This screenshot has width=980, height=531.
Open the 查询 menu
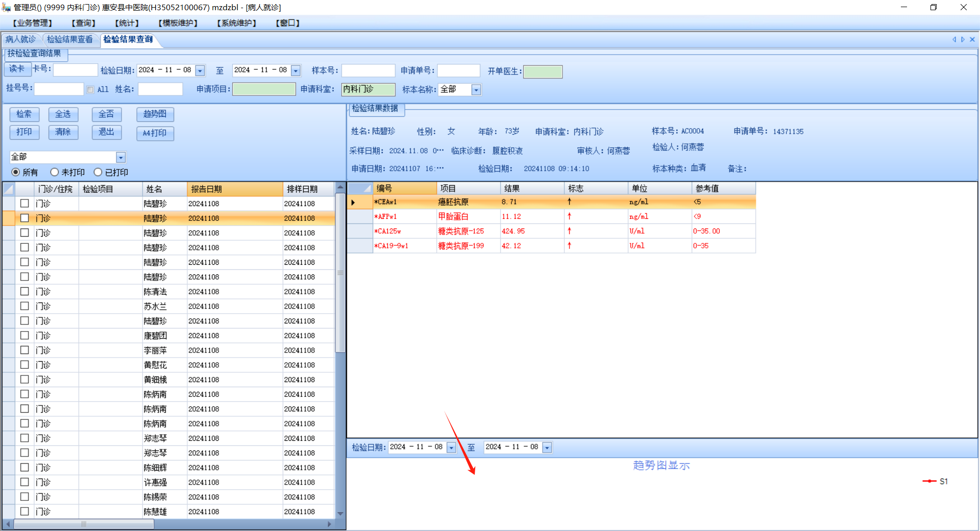click(84, 23)
